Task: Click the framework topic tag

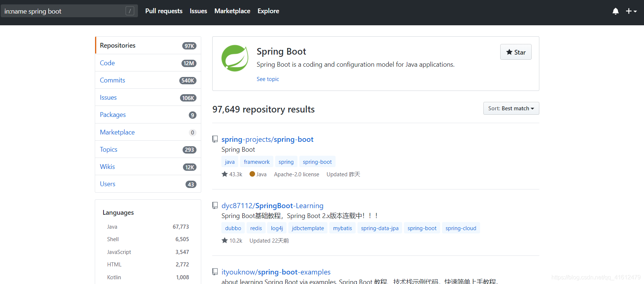Action: point(257,162)
